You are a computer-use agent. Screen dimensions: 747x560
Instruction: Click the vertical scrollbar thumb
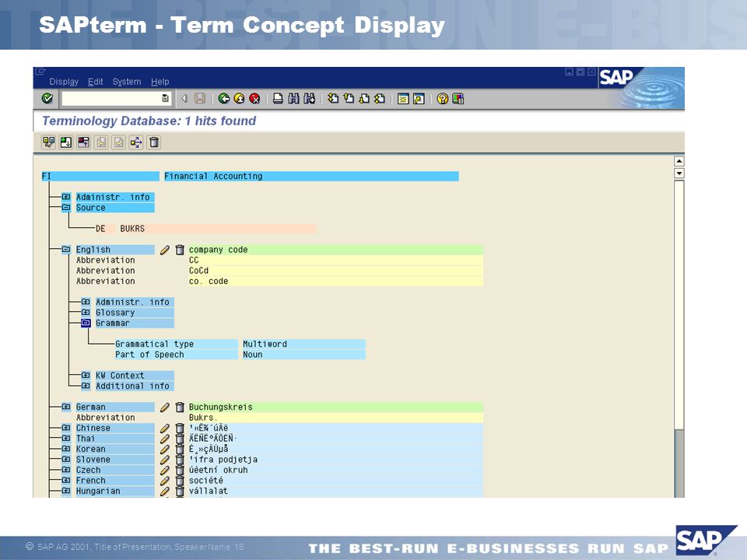(679, 305)
